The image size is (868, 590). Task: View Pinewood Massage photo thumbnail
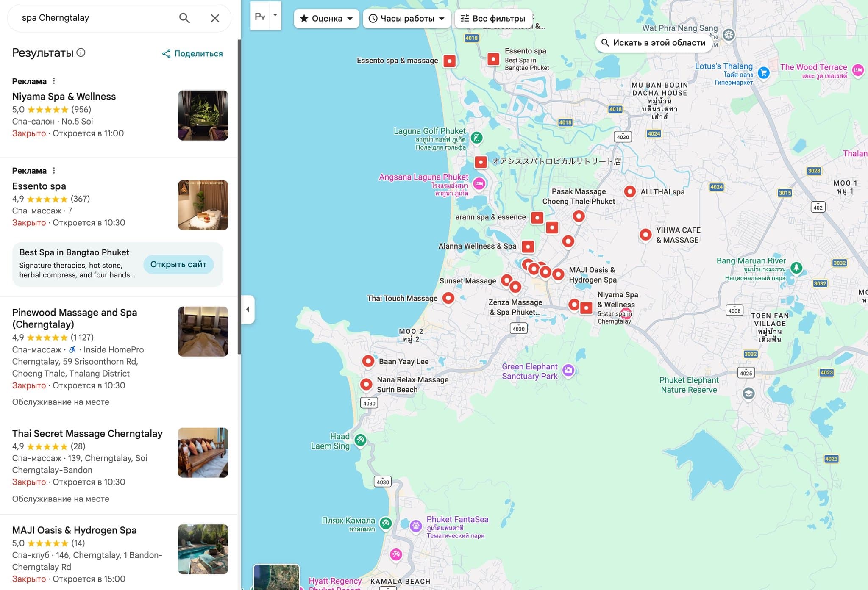tap(203, 331)
